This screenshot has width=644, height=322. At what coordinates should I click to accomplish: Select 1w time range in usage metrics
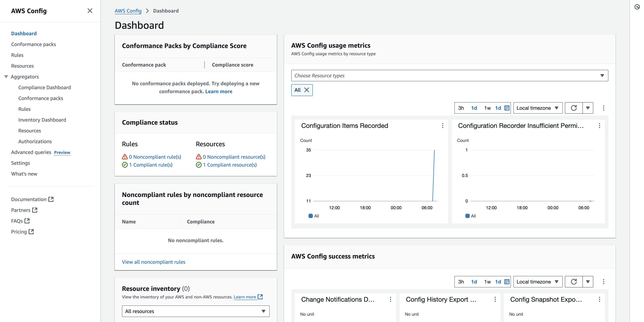click(487, 108)
